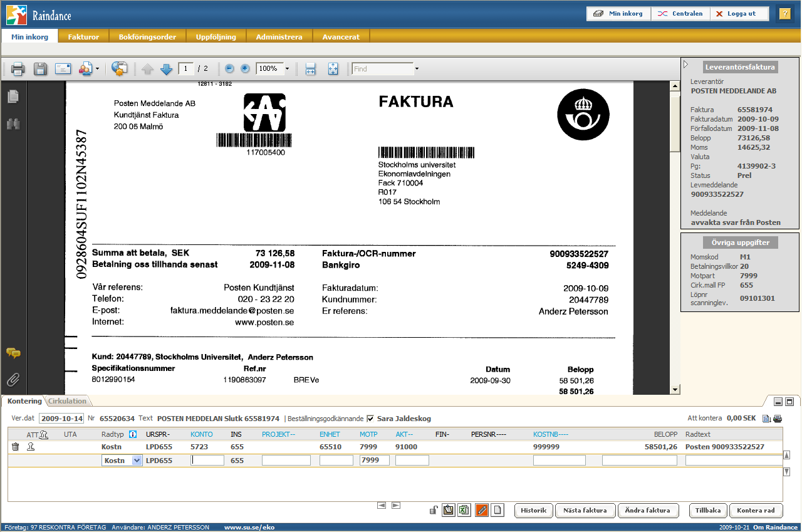This screenshot has height=532, width=802.
Task: Switch to the Uppföljning tab
Action: [x=216, y=37]
